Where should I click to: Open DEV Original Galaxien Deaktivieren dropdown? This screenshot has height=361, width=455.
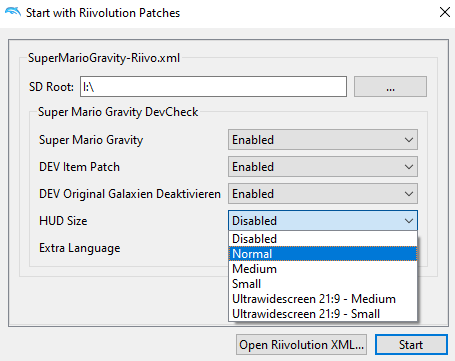pyautogui.click(x=323, y=194)
